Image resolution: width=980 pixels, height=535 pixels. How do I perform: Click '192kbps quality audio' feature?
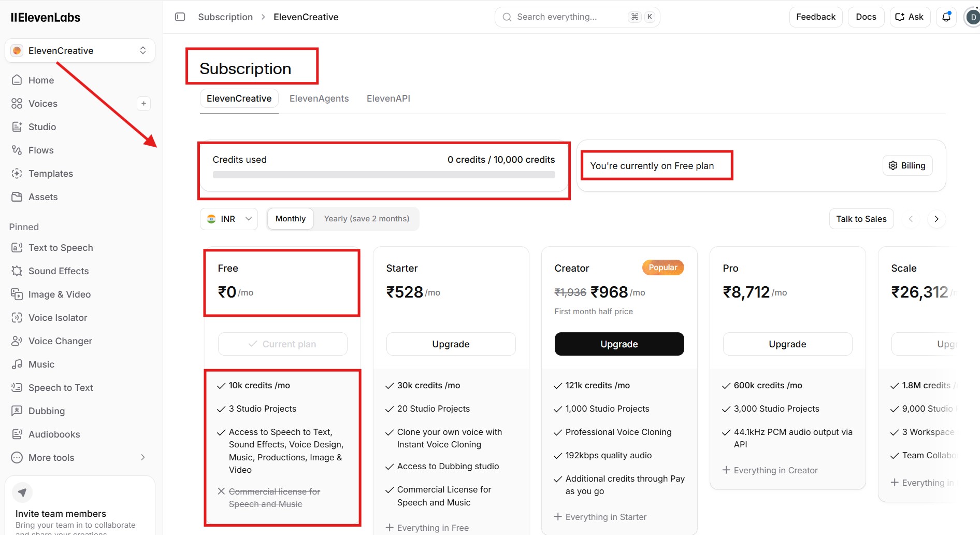pyautogui.click(x=609, y=455)
